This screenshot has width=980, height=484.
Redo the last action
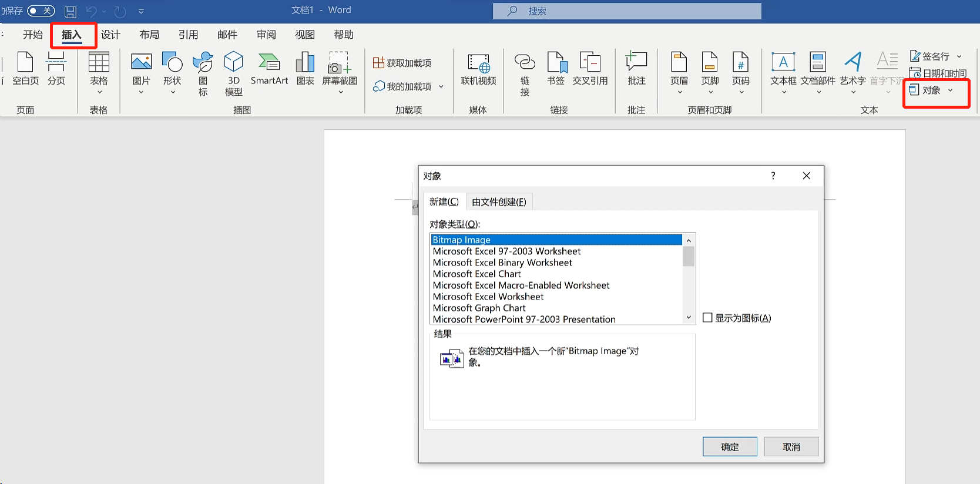[120, 11]
